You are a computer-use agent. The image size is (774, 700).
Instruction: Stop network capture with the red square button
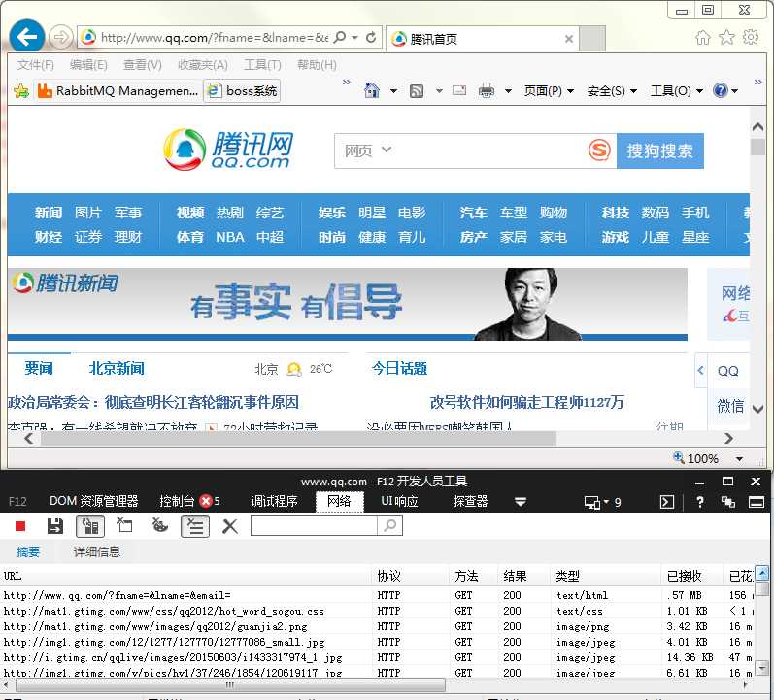pos(20,526)
